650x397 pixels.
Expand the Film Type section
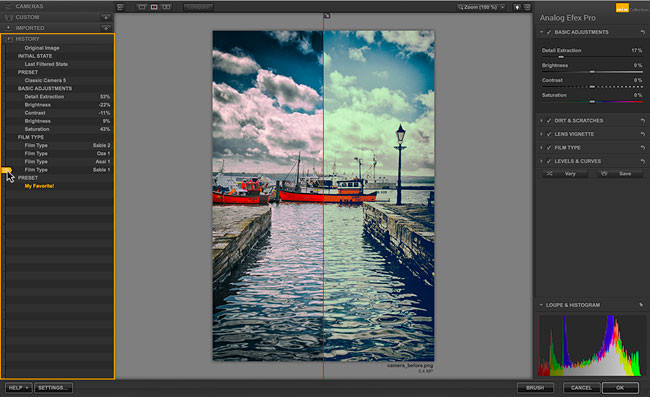(x=541, y=148)
